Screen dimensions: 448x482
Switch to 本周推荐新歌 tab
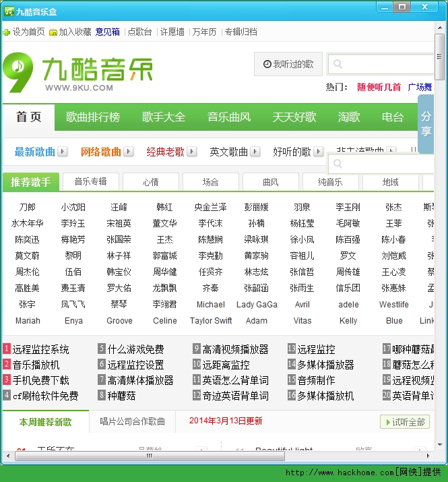coord(46,422)
